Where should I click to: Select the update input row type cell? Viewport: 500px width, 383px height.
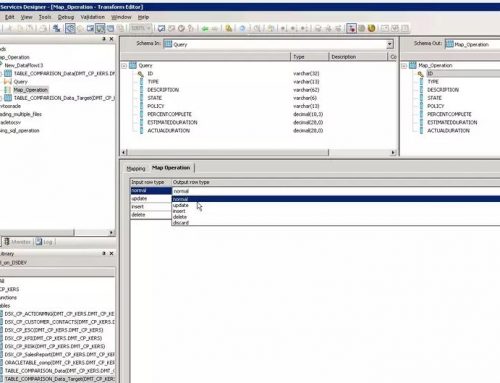pyautogui.click(x=151, y=199)
